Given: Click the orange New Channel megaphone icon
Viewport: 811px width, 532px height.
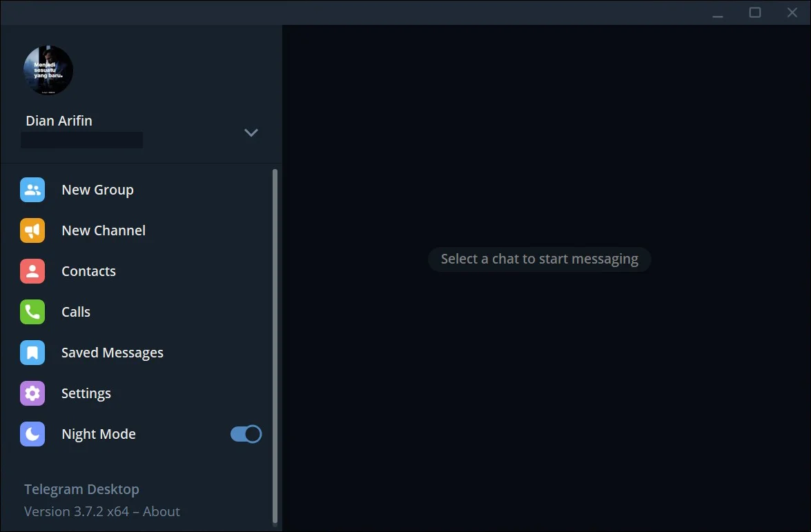Looking at the screenshot, I should click(32, 230).
